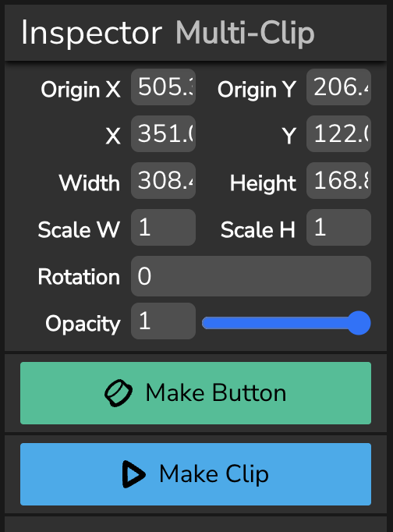Click the Multi-Clip selection label

(245, 33)
